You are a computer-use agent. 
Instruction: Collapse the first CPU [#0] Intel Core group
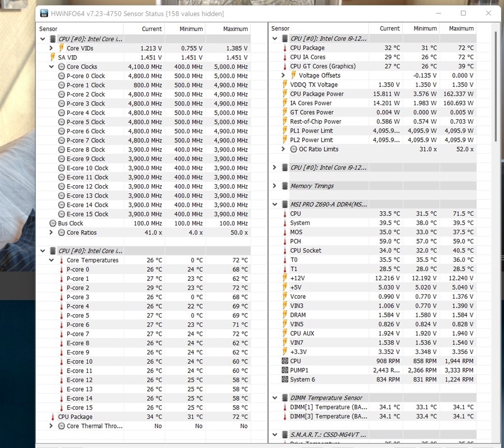43,39
